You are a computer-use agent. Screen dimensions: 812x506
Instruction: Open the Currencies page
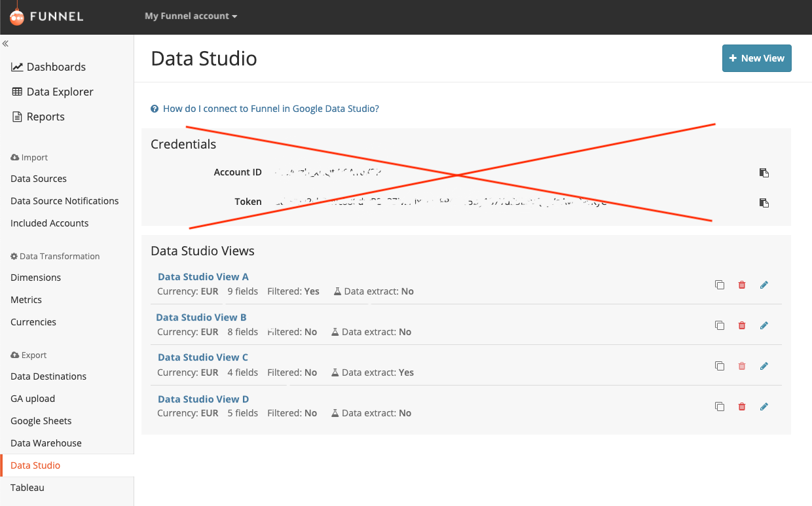(x=33, y=322)
